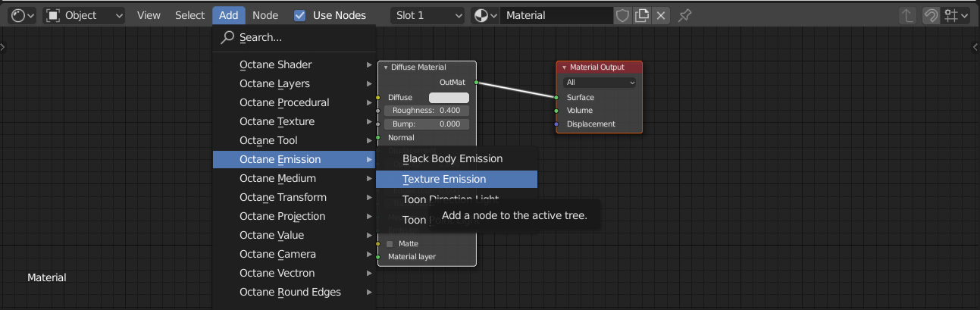
Task: Click the Material Output node title
Action: (597, 67)
